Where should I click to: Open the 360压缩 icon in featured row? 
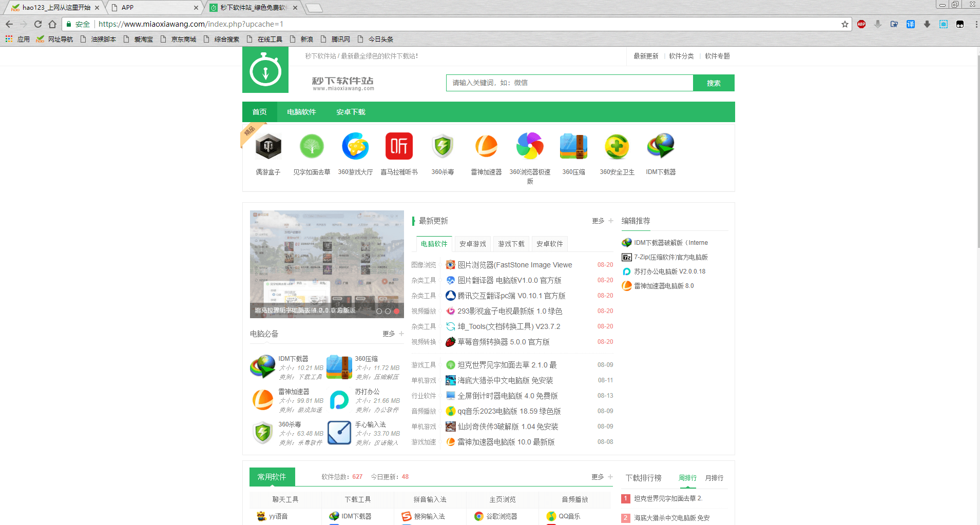(573, 147)
